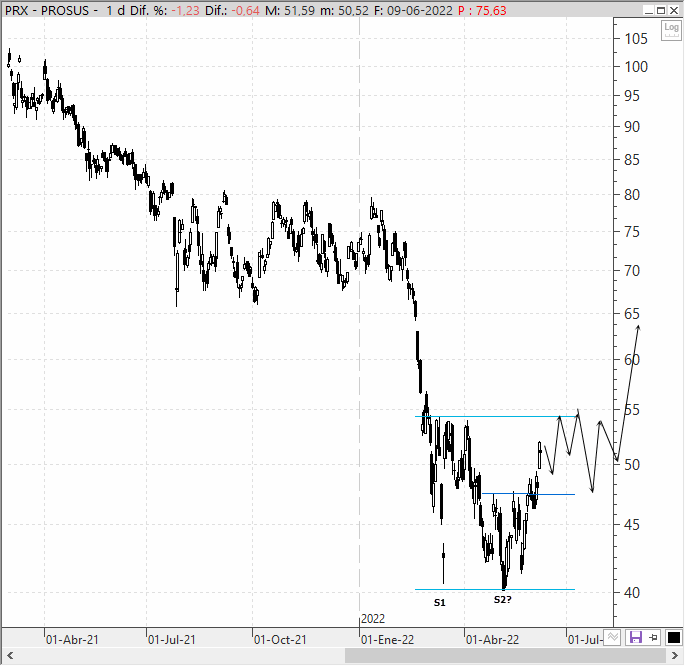Minimize the PRX chart window

tap(649, 10)
